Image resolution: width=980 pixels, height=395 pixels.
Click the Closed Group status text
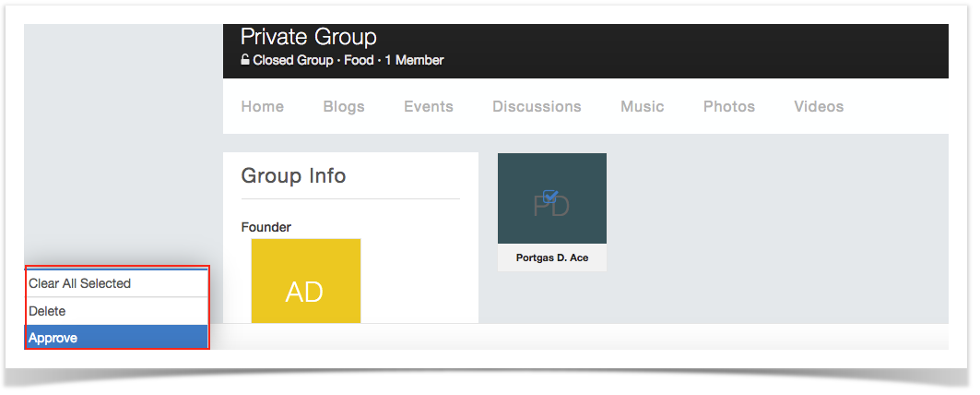[x=292, y=60]
